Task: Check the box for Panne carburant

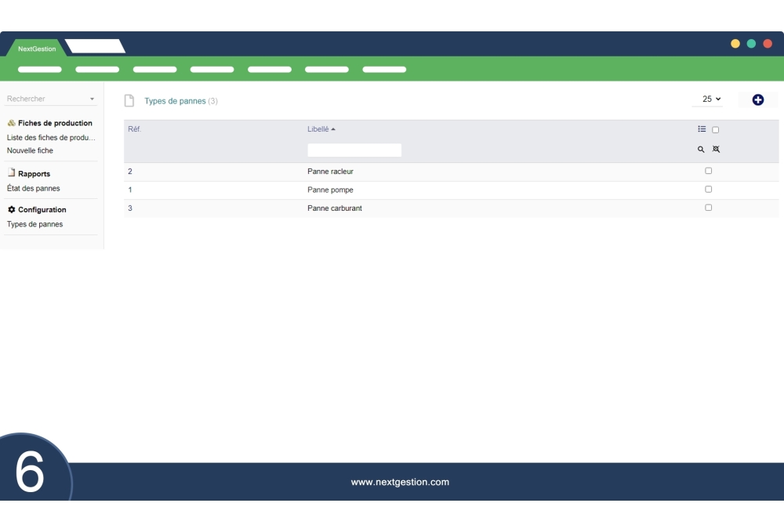Action: [x=709, y=208]
